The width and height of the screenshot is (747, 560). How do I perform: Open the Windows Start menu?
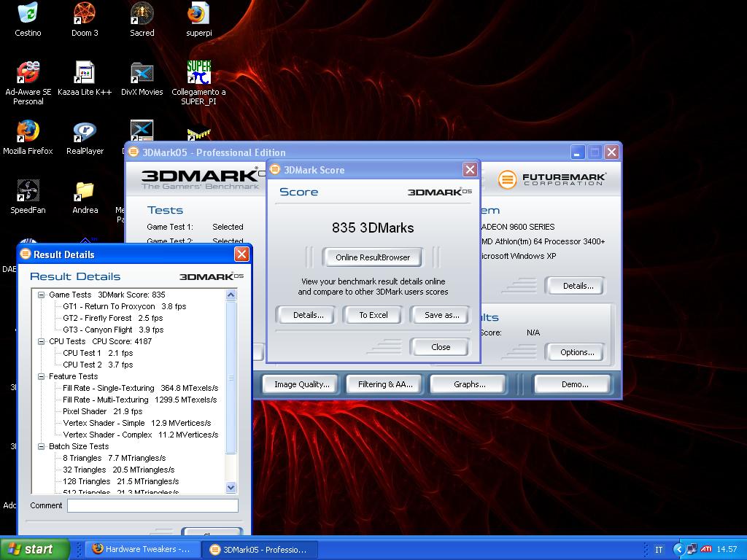(35, 549)
